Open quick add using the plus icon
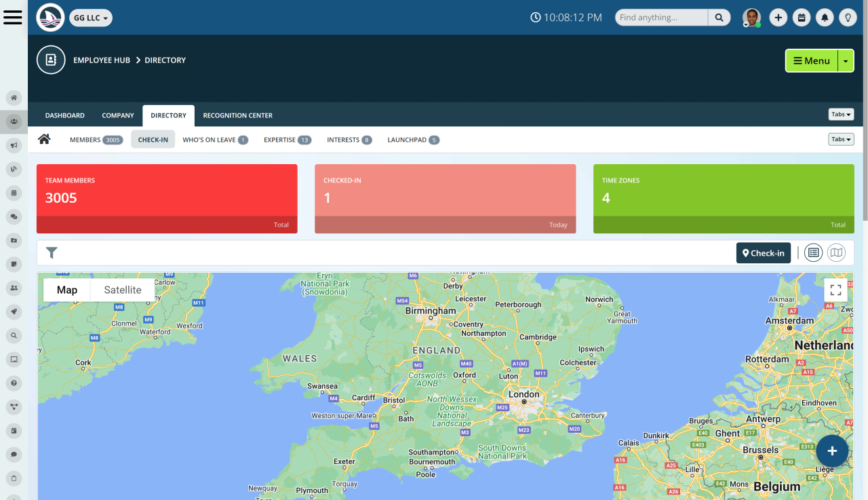This screenshot has height=500, width=868. tap(778, 17)
